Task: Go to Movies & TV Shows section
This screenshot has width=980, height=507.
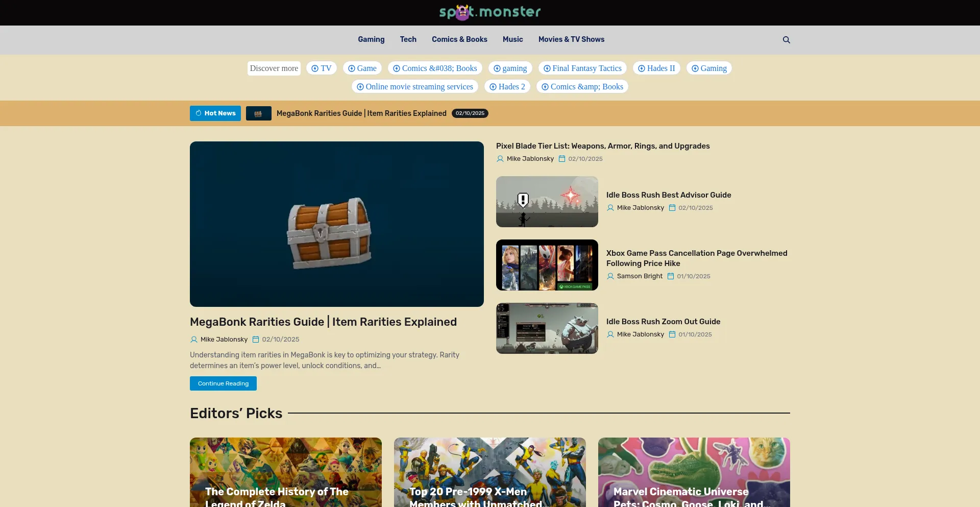Action: [571, 39]
